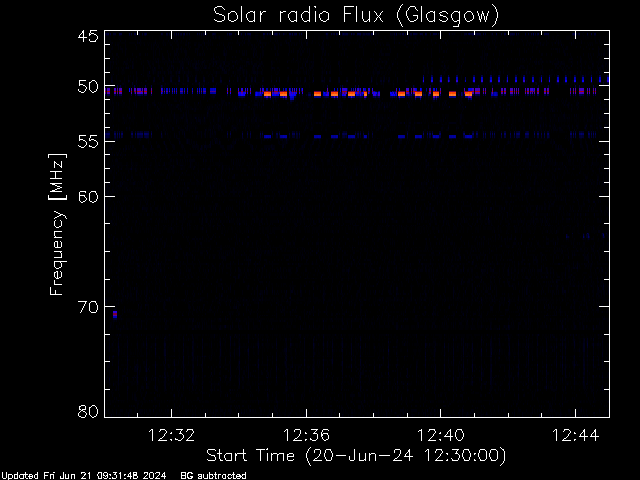Click the 'Frequency [MHz]' axis title
Screen dimensions: 640x480
57,224
